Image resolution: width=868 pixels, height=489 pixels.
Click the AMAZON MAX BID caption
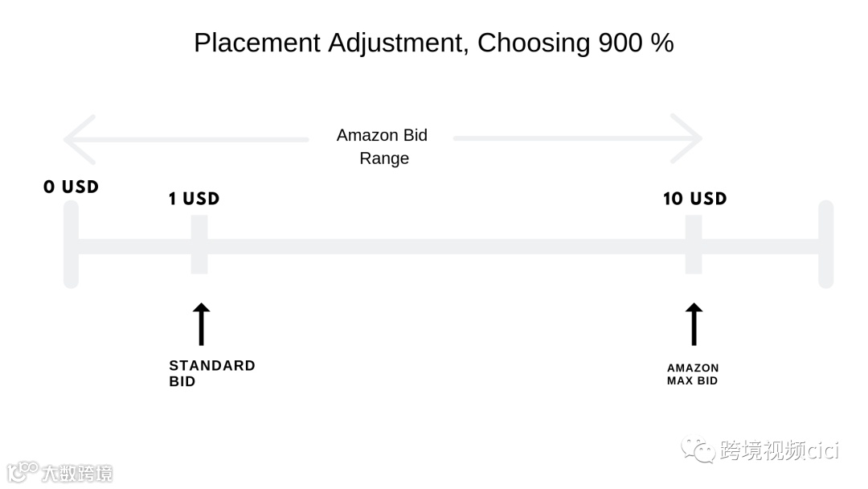point(693,374)
